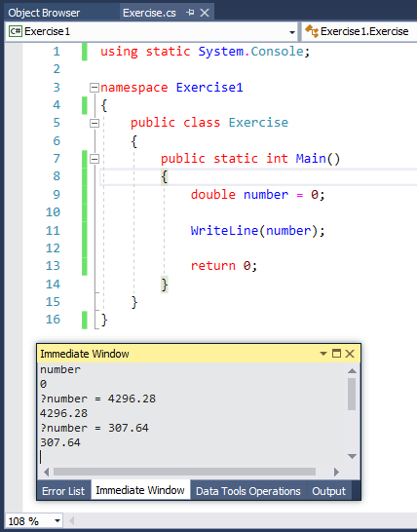This screenshot has height=532, width=417.
Task: Click Immediate Window scroll right arrow
Action: point(336,472)
